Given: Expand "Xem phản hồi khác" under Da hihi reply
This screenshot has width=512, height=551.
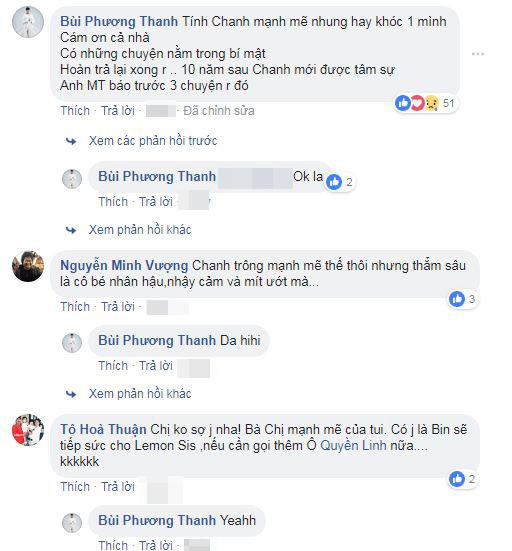Looking at the screenshot, I should coord(140,394).
